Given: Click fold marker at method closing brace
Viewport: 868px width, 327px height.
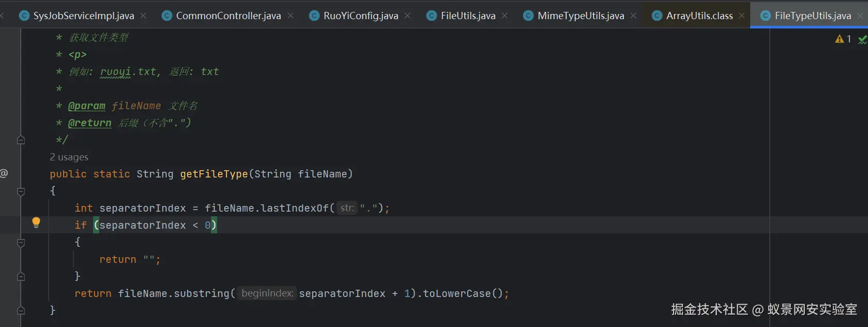Looking at the screenshot, I should click(21, 310).
